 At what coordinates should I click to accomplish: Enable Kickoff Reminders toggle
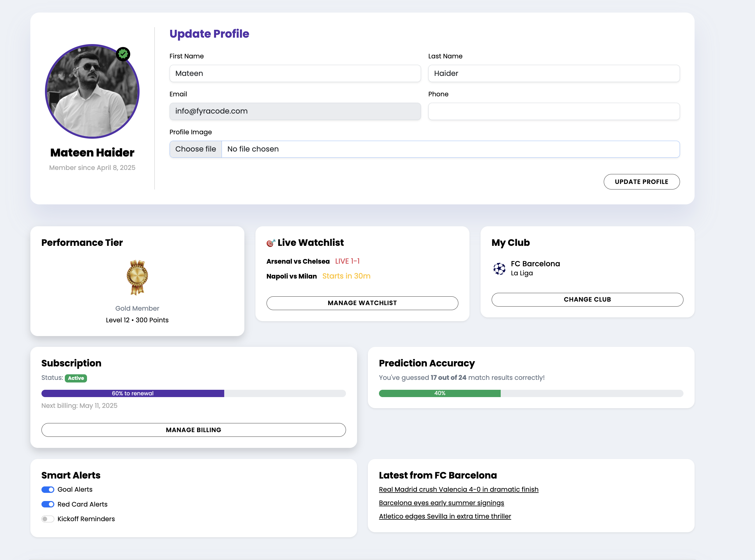tap(48, 519)
